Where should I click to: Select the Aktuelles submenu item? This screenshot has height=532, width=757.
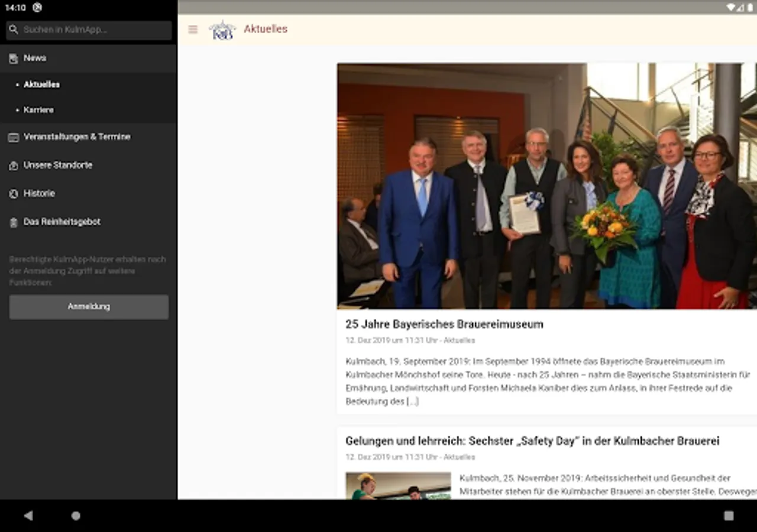click(x=89, y=85)
